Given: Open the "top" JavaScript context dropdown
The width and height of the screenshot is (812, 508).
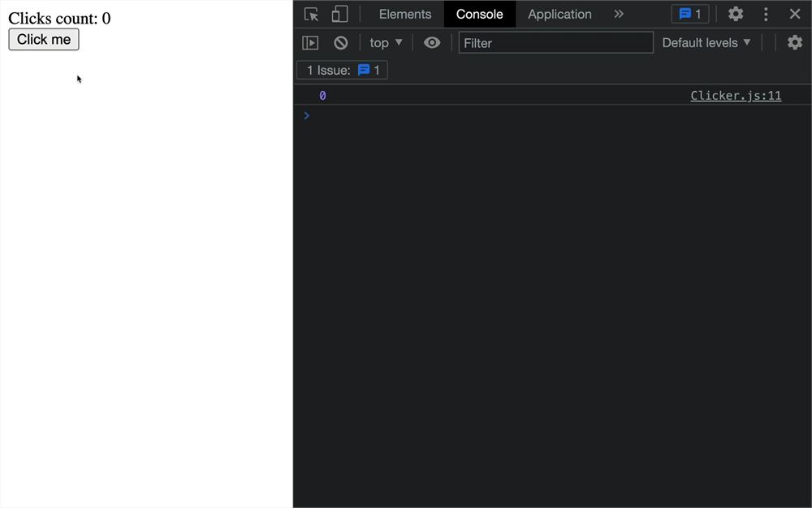Looking at the screenshot, I should (x=386, y=42).
